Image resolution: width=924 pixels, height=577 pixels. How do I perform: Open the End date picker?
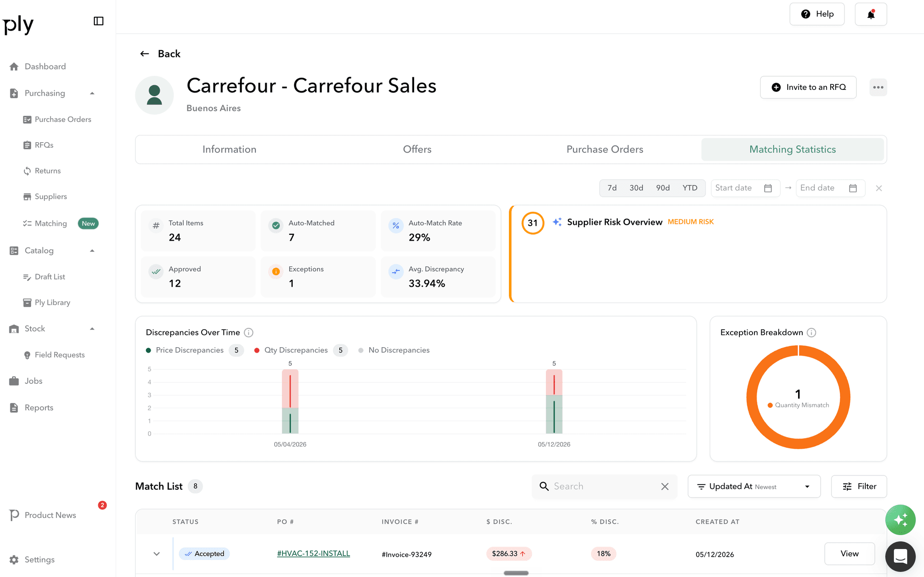[830, 188]
